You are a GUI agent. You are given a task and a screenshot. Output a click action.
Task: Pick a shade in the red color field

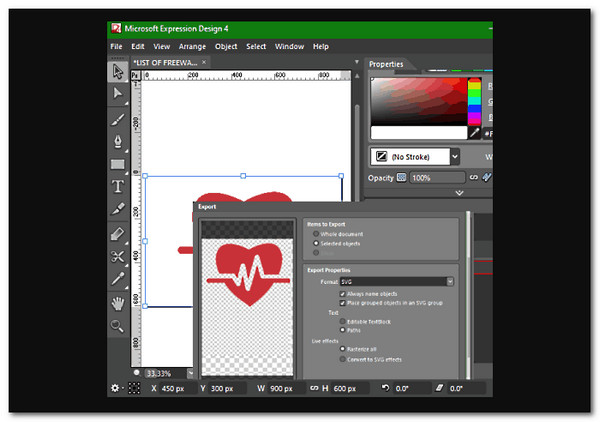pos(419,101)
